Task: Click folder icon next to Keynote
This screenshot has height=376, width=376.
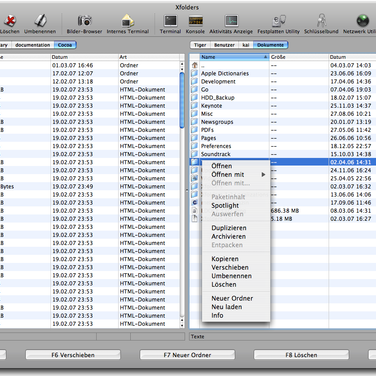Action: click(x=195, y=106)
